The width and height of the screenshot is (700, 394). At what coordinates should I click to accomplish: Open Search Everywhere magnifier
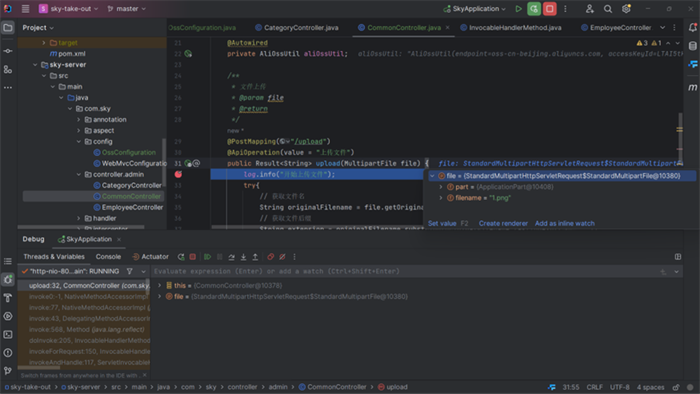coord(608,9)
